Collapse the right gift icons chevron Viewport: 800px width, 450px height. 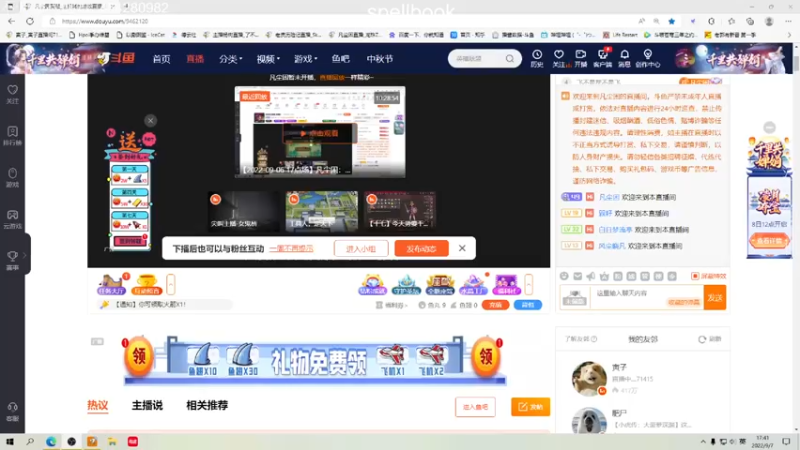point(529,284)
